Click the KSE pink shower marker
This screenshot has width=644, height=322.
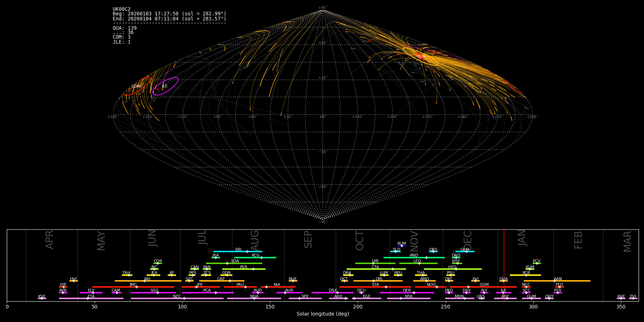coord(42,298)
